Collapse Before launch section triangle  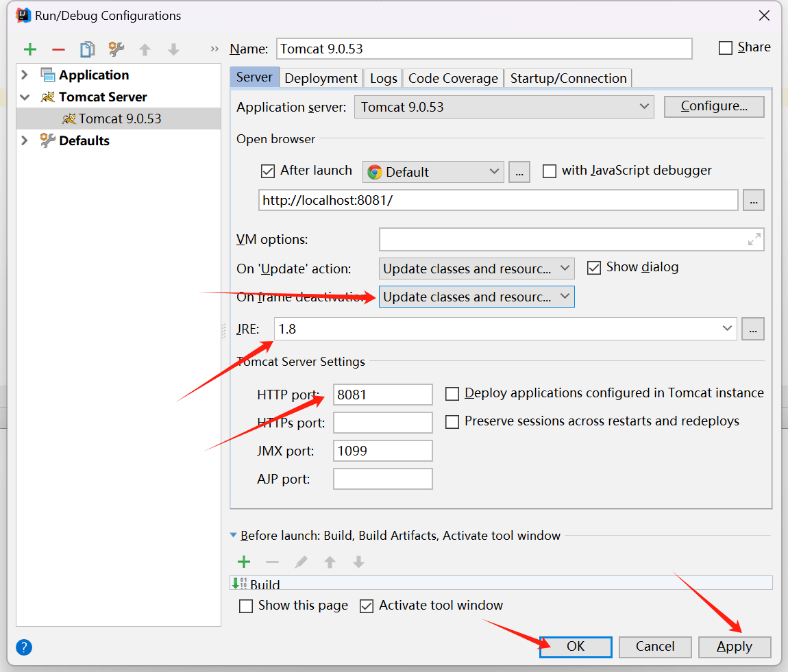(233, 536)
